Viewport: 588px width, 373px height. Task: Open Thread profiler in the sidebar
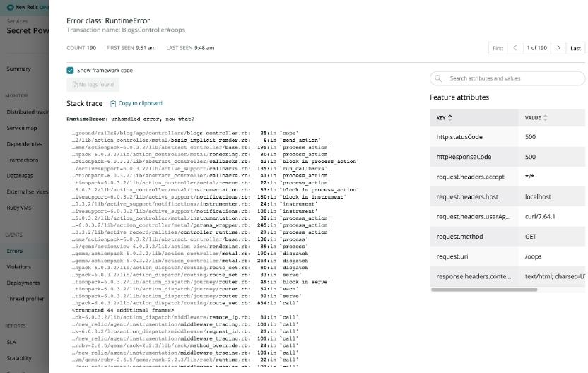tap(25, 299)
